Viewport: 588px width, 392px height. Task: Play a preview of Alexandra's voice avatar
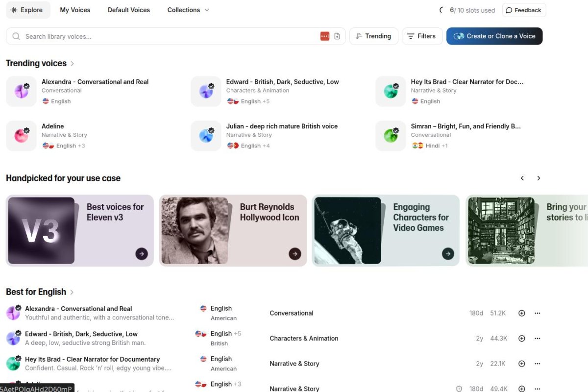click(x=21, y=91)
